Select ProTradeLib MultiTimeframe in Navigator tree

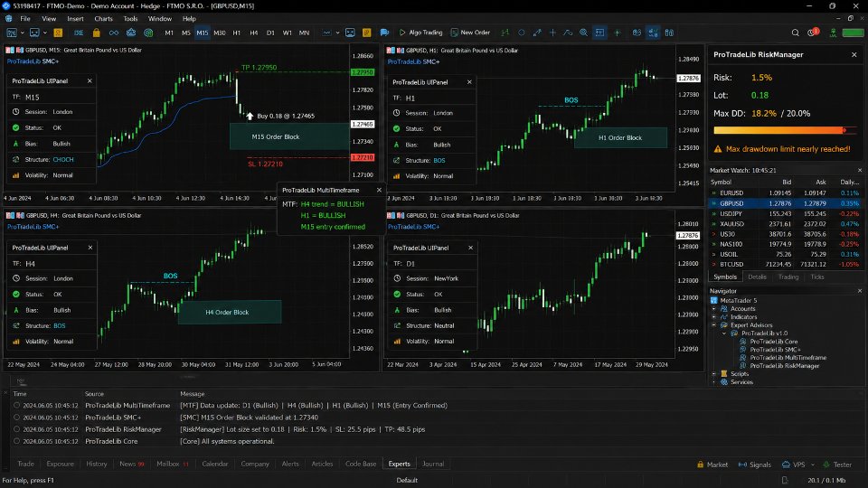788,358
